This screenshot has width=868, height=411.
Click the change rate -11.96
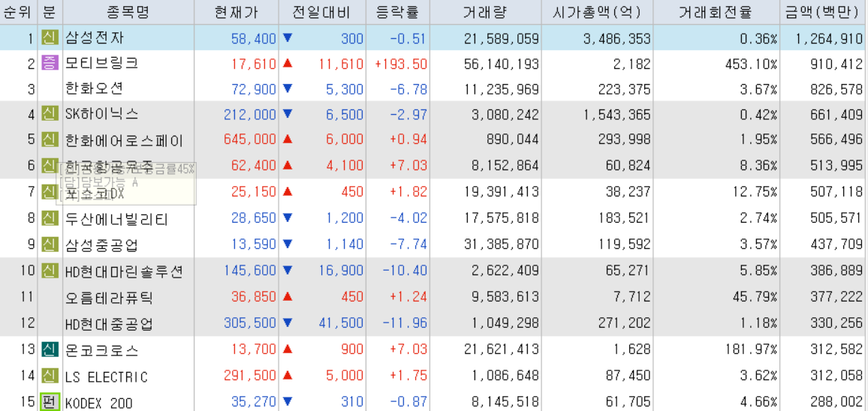point(405,323)
